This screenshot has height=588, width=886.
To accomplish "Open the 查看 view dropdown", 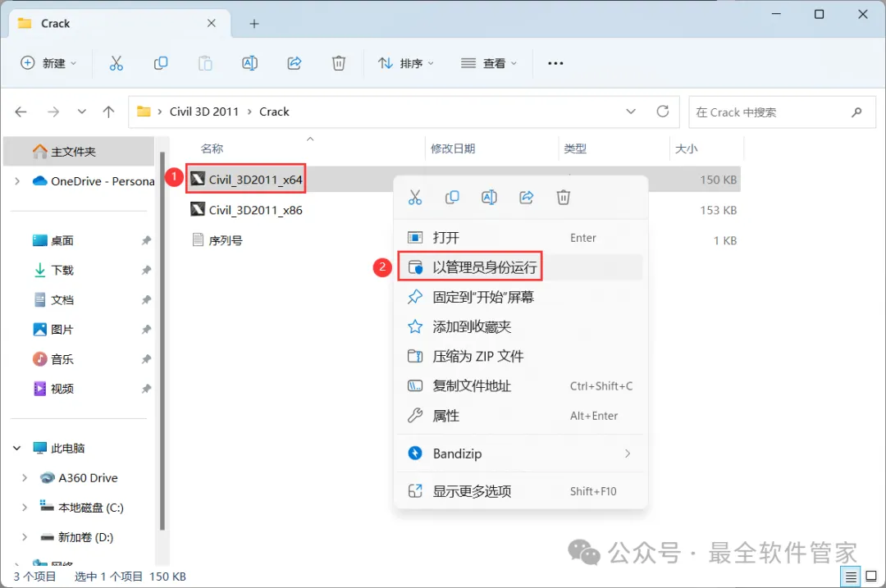I will [489, 63].
